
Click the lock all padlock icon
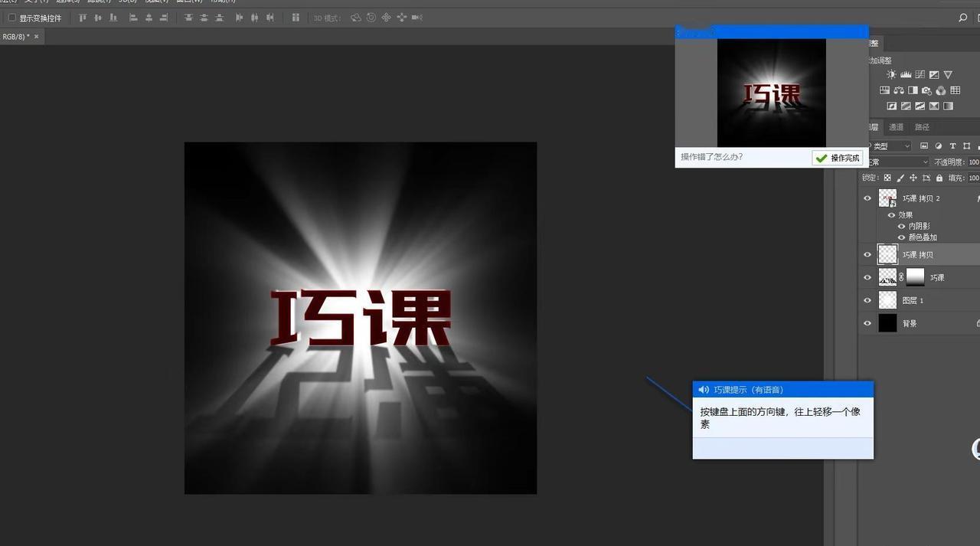tap(939, 178)
